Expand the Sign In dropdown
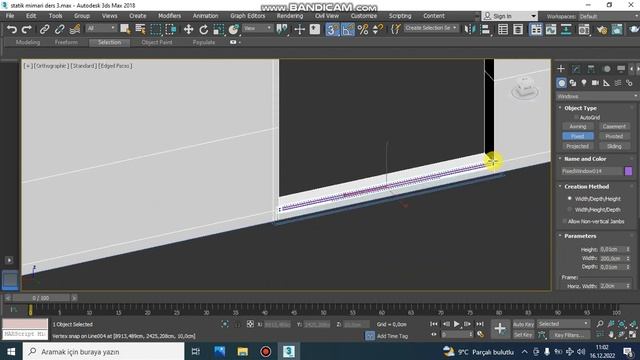The height and width of the screenshot is (360, 640). (x=533, y=16)
